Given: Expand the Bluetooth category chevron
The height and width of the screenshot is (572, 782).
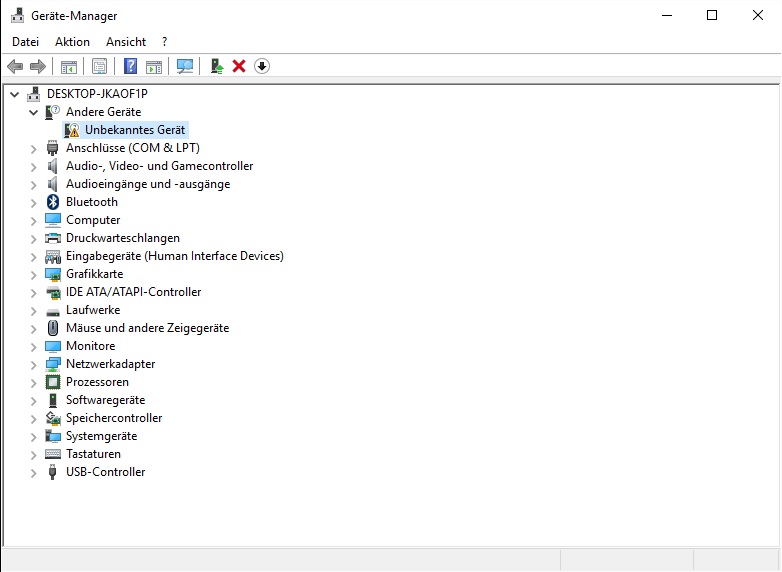Looking at the screenshot, I should pos(33,202).
